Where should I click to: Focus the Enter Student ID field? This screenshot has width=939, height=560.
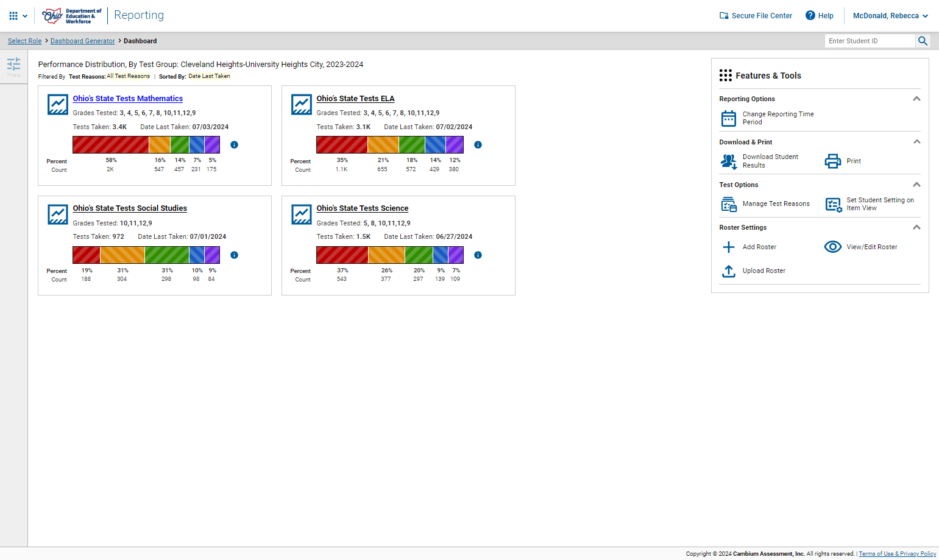(x=870, y=41)
